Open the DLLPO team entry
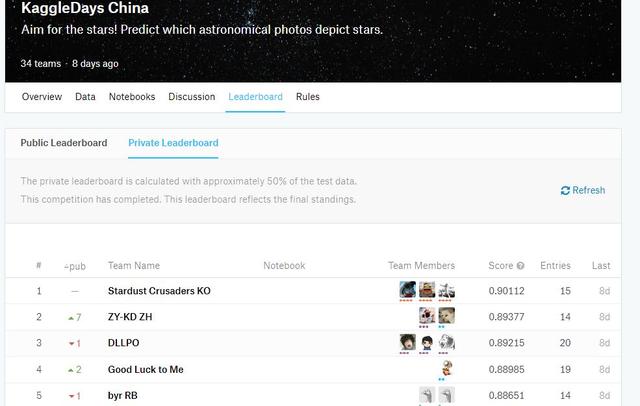This screenshot has height=406, width=640. tap(123, 343)
